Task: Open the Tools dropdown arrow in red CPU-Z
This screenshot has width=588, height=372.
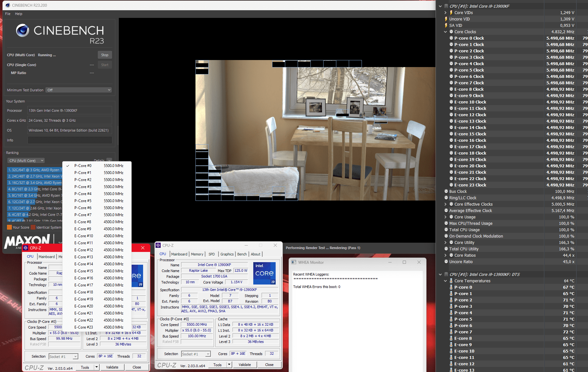Action: 96,367
